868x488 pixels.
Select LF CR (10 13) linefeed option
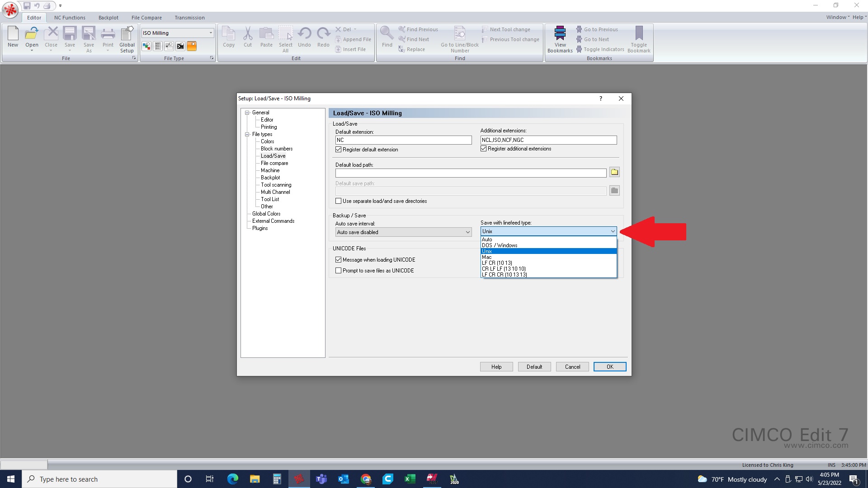(x=548, y=263)
